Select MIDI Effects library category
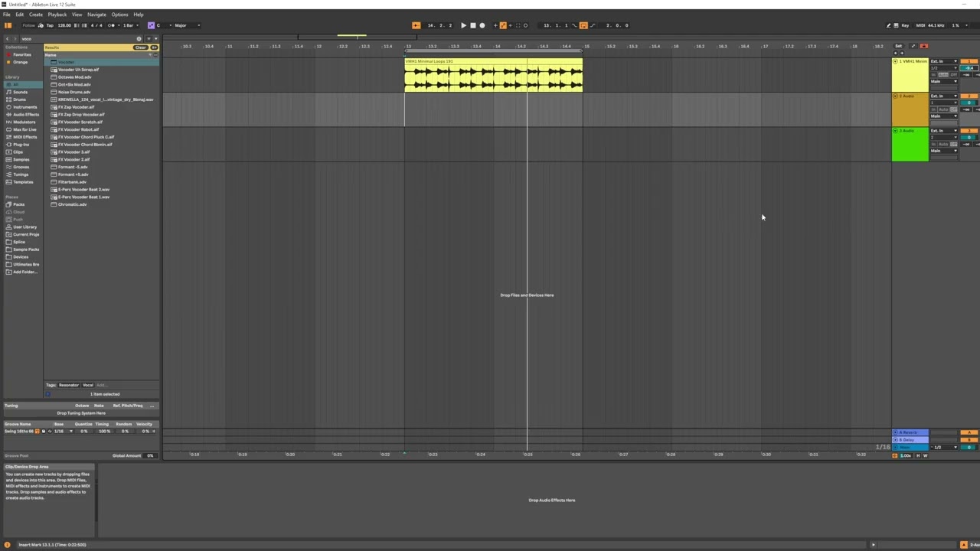This screenshot has height=551, width=980. (24, 137)
